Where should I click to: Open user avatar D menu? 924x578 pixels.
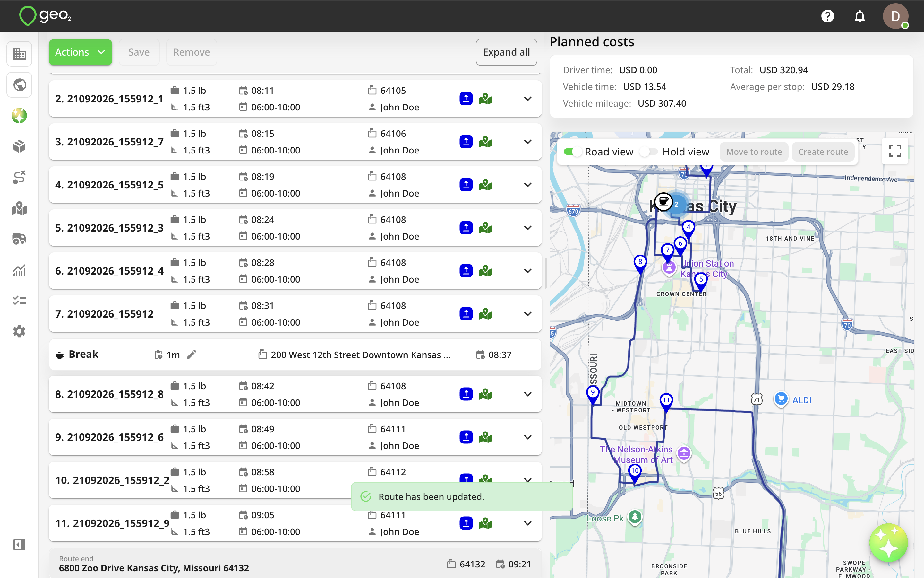pyautogui.click(x=895, y=16)
